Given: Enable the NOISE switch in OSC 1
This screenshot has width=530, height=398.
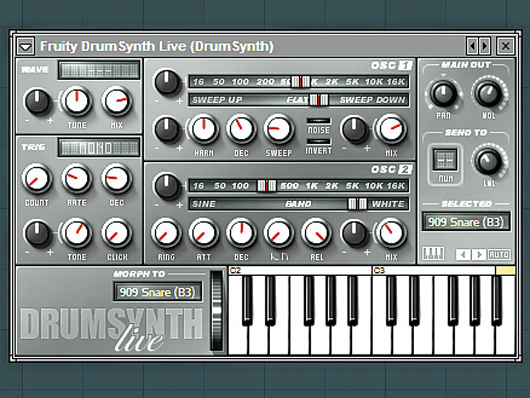Looking at the screenshot, I should pos(318,121).
